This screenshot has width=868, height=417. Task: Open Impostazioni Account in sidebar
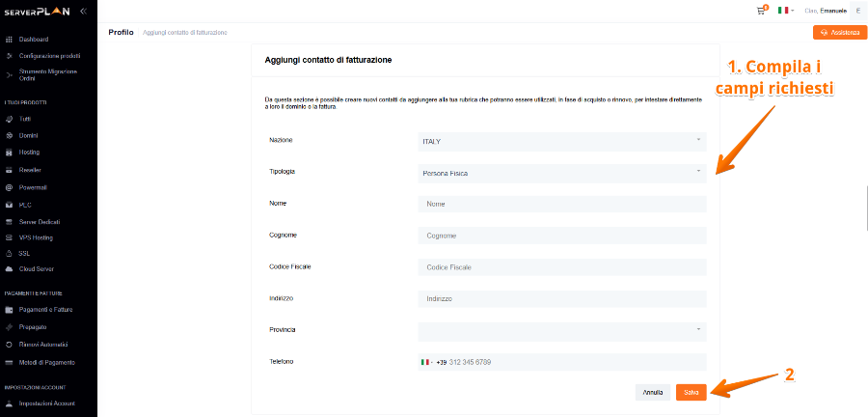coord(46,403)
